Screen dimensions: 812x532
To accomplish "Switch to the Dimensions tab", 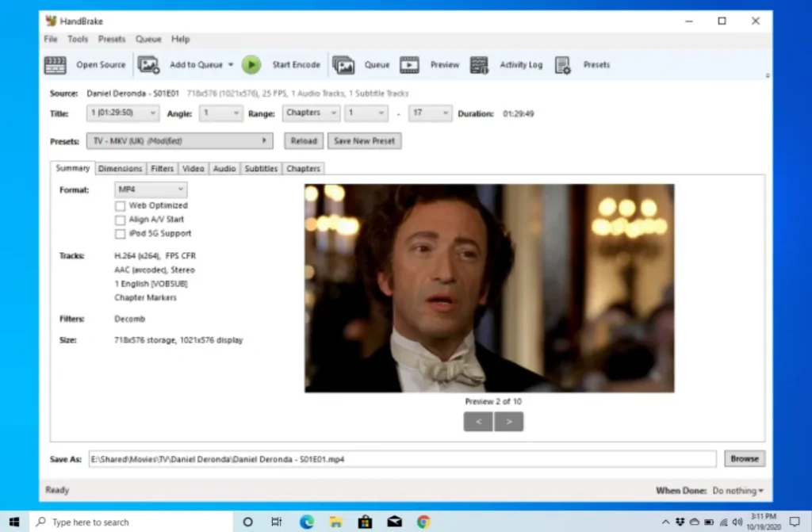I will [x=121, y=168].
